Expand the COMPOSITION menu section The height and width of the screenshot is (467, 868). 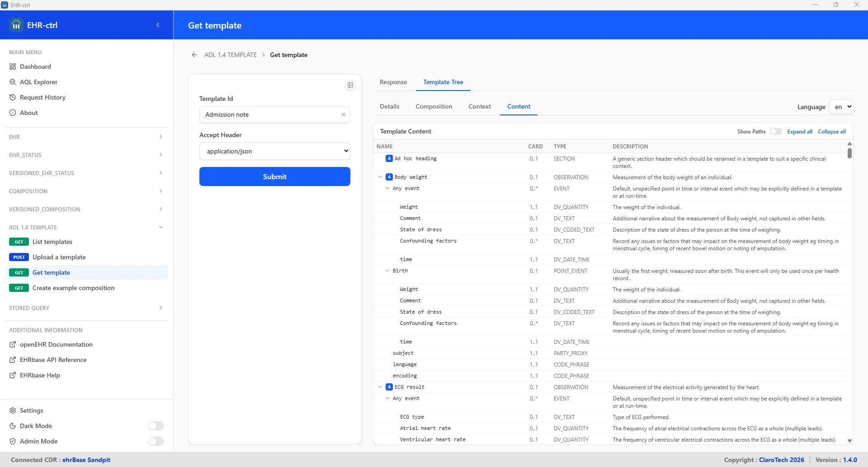point(86,191)
